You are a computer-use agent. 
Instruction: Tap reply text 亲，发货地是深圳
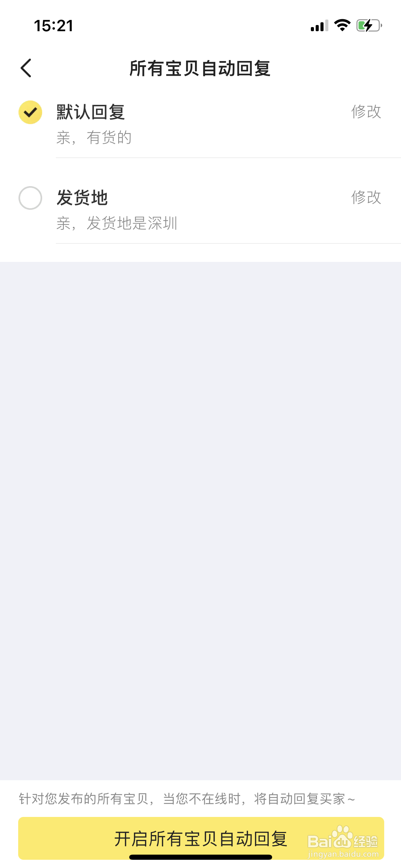click(x=117, y=224)
